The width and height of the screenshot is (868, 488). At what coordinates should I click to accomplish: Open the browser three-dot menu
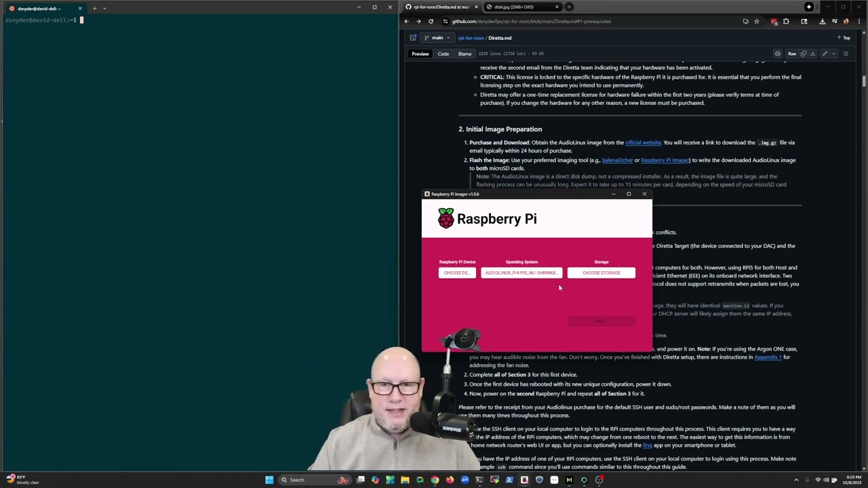pyautogui.click(x=859, y=21)
